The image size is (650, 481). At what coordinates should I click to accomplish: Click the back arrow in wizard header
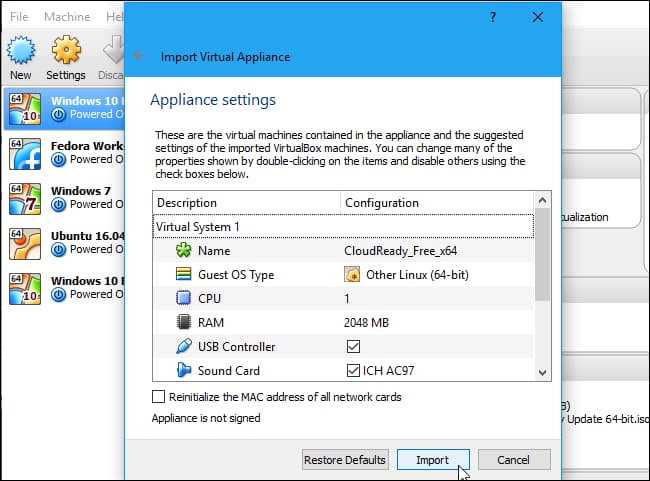[x=139, y=56]
